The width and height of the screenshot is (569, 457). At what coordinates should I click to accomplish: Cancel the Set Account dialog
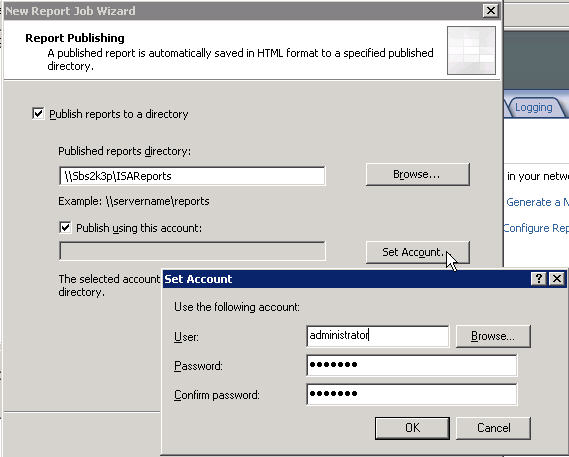click(x=493, y=428)
